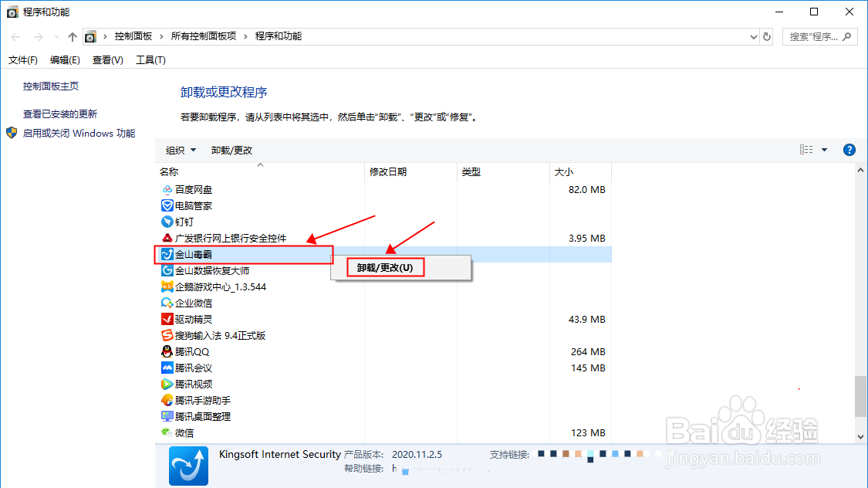The height and width of the screenshot is (488, 868).
Task: Click the 广发银行网上银行安全控件 icon
Action: [x=167, y=238]
